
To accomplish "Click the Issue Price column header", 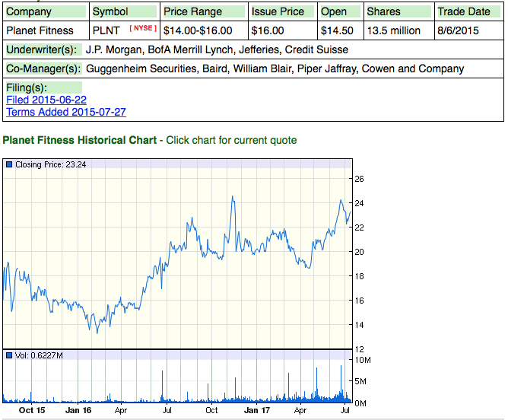I will (282, 11).
